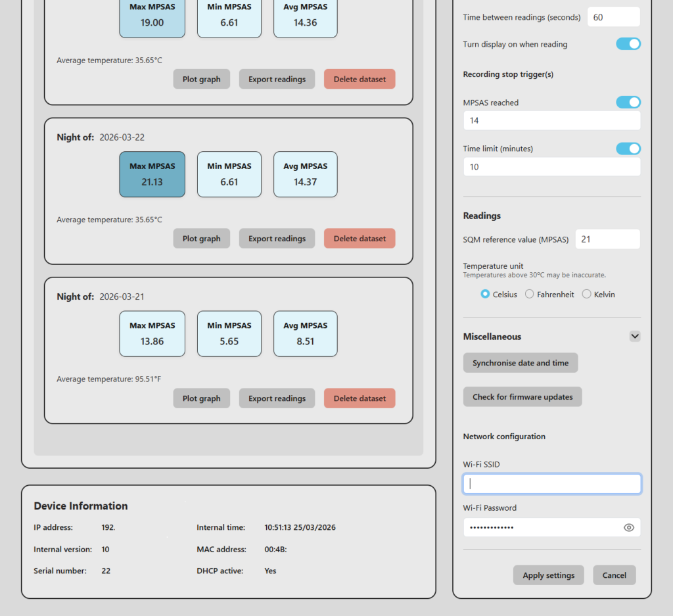Choose Kelvin as temperature unit
The image size is (673, 616).
(x=587, y=295)
